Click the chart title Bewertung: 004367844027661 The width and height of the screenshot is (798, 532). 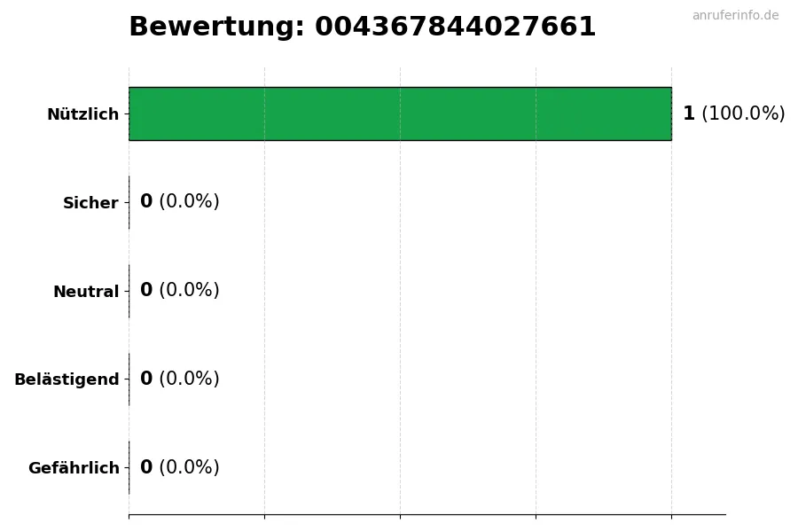[x=362, y=27]
